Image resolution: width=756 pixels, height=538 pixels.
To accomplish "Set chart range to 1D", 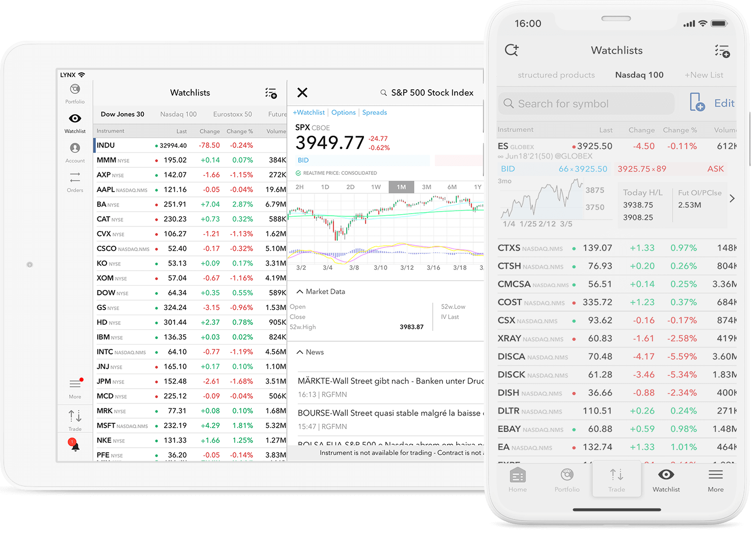I will 325,187.
